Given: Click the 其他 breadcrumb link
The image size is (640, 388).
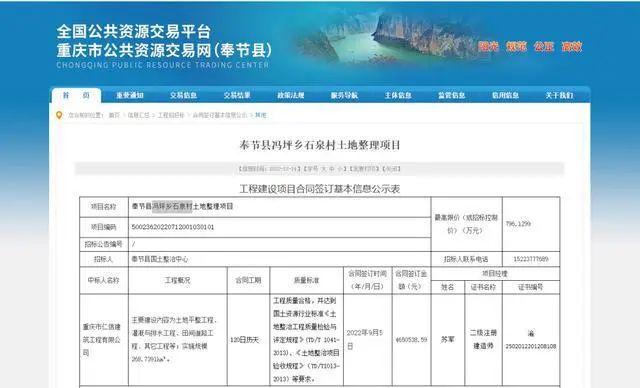Looking at the screenshot, I should click(261, 115).
